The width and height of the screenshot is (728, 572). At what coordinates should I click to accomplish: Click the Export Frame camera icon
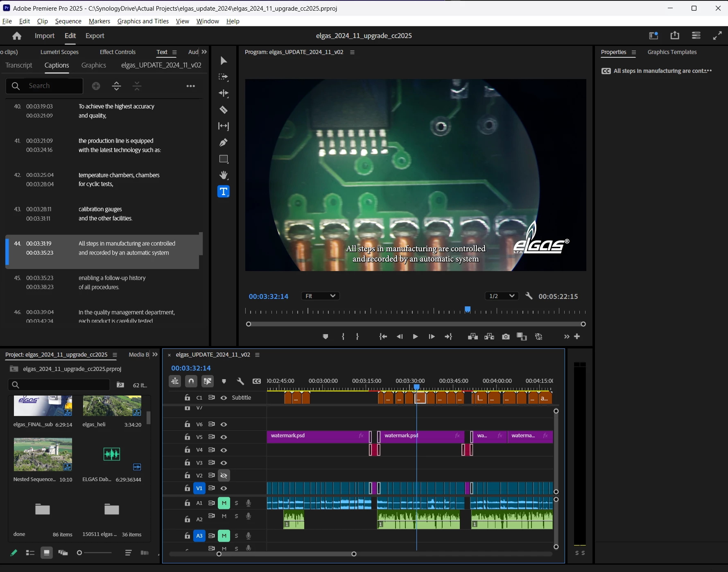pos(506,337)
